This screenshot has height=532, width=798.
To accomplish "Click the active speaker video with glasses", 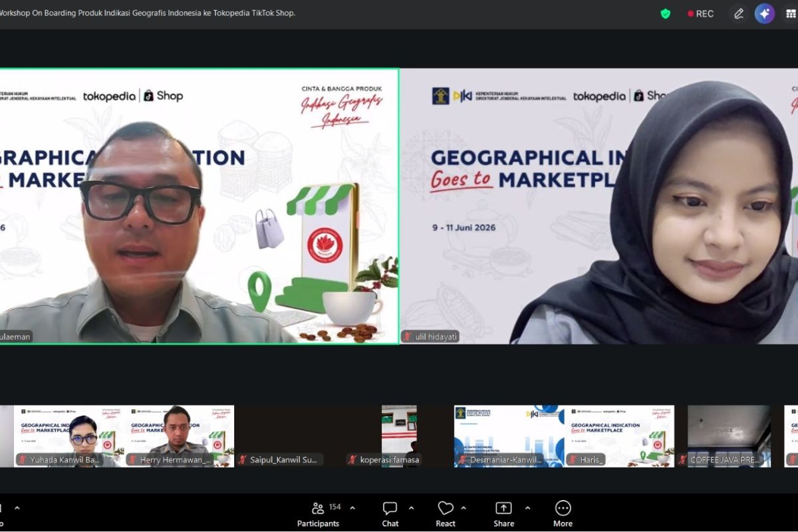I will pyautogui.click(x=199, y=206).
